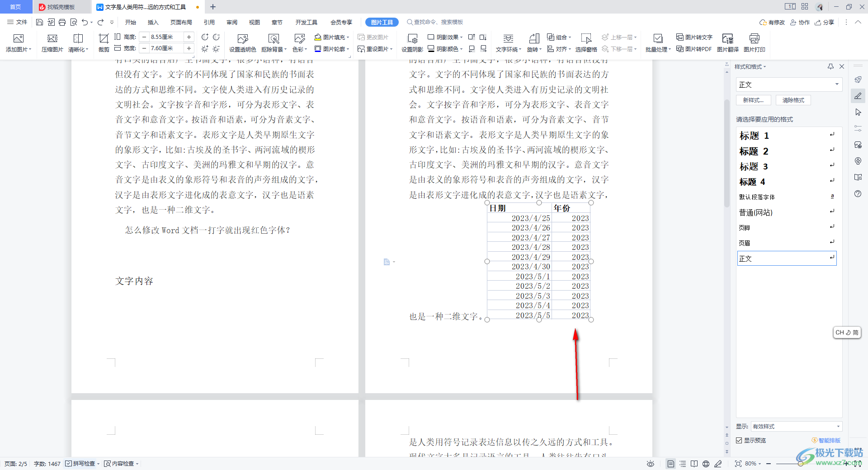The height and width of the screenshot is (470, 868).
Task: Open the 有效样式 display dropdown
Action: coord(796,426)
